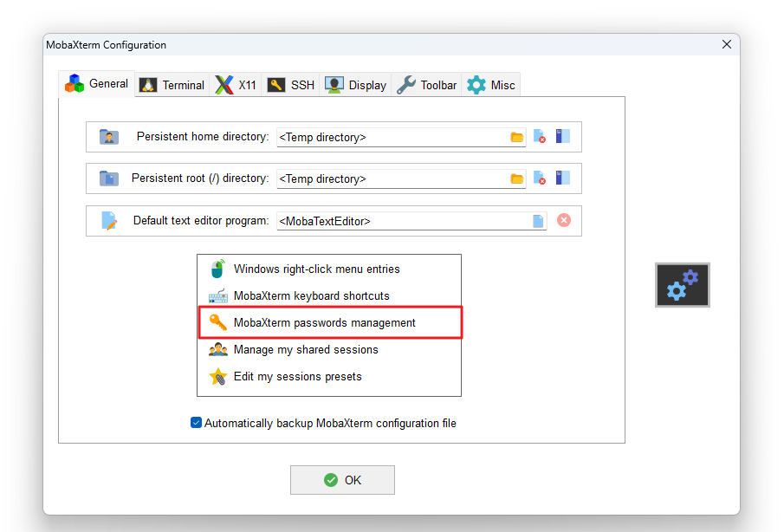784x532 pixels.
Task: Browse folder for persistent root directory
Action: [x=517, y=178]
